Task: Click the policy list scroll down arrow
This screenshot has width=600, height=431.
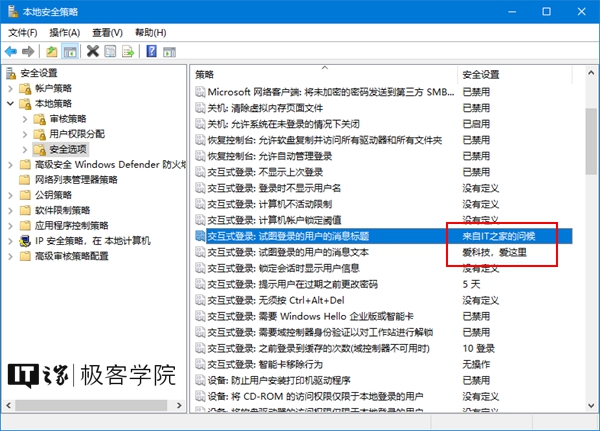Action: pos(591,405)
